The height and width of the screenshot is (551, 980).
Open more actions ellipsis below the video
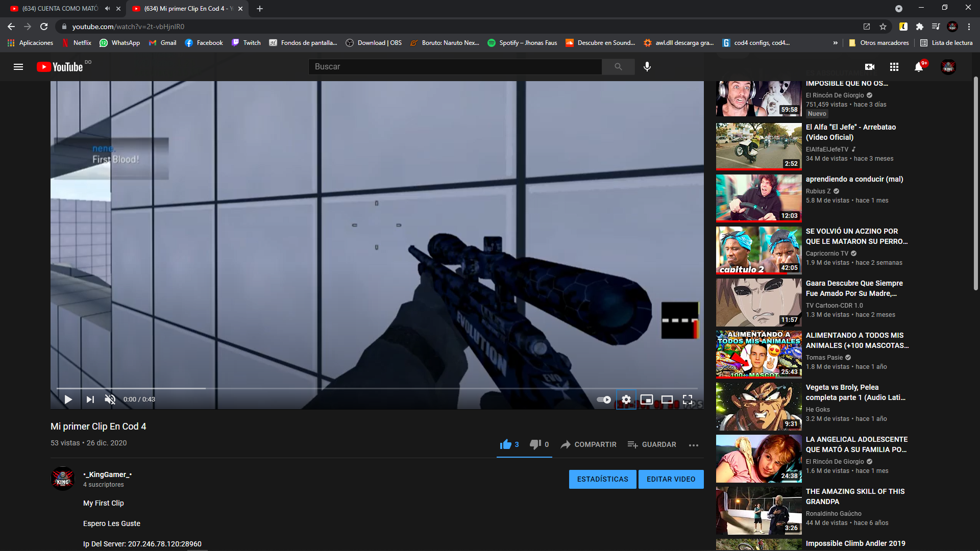coord(693,445)
